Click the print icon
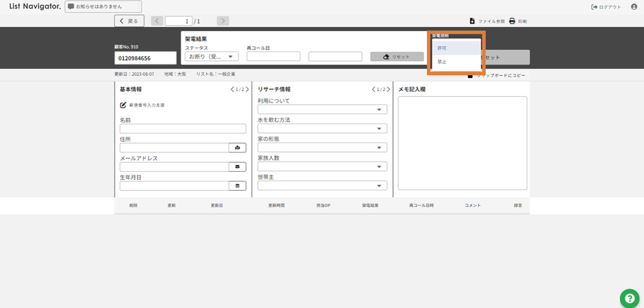Image resolution: width=644 pixels, height=308 pixels. 512,21
